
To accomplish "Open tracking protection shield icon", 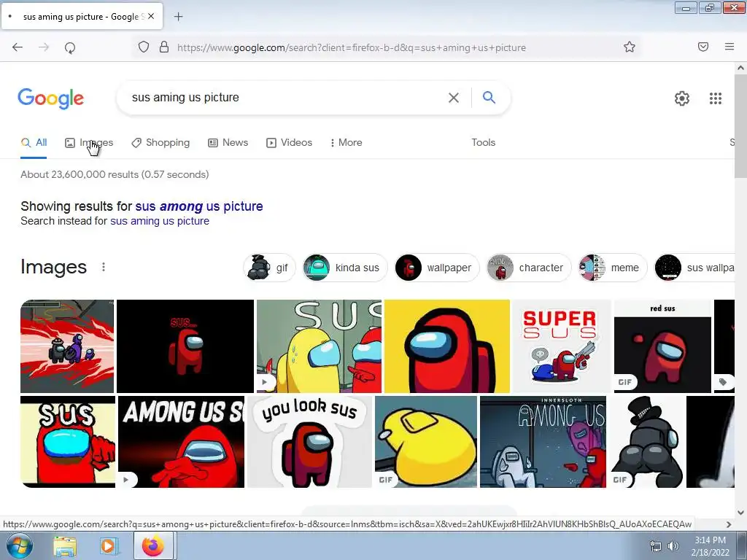I will click(144, 47).
